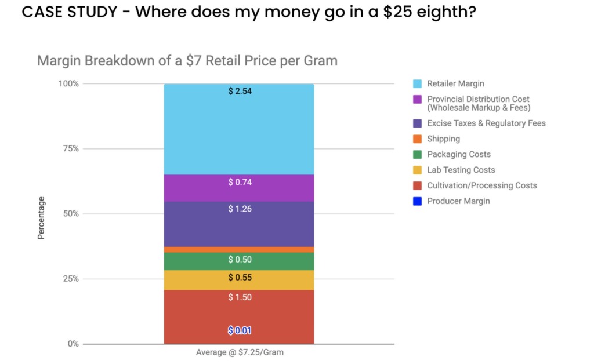Click the yellow Lab Testing Costs swatch
The image size is (594, 364).
(417, 170)
